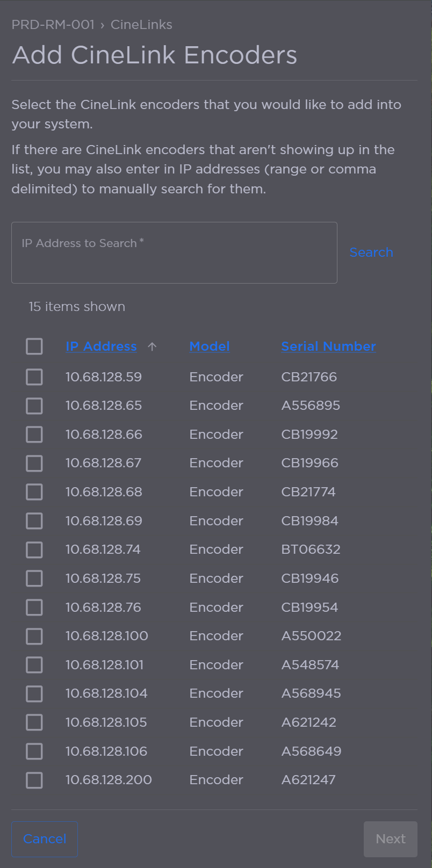Select encoder 10.68.128.68

[34, 491]
